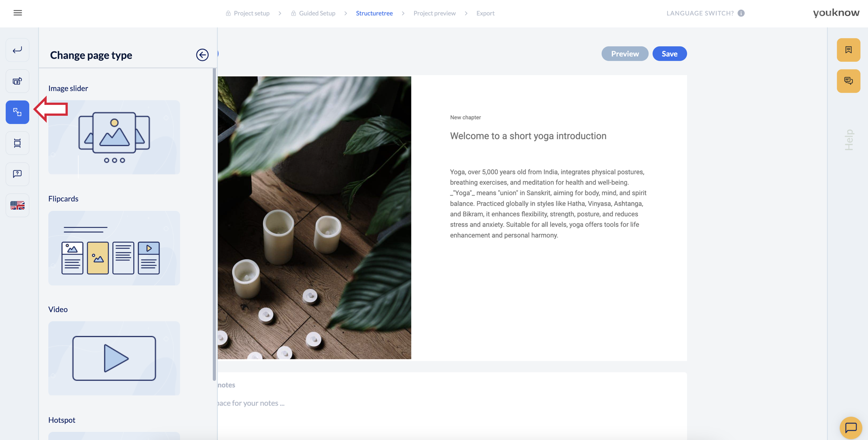Viewport: 868px width, 440px height.
Task: Go to the Export breadcrumb step
Action: pyautogui.click(x=485, y=13)
